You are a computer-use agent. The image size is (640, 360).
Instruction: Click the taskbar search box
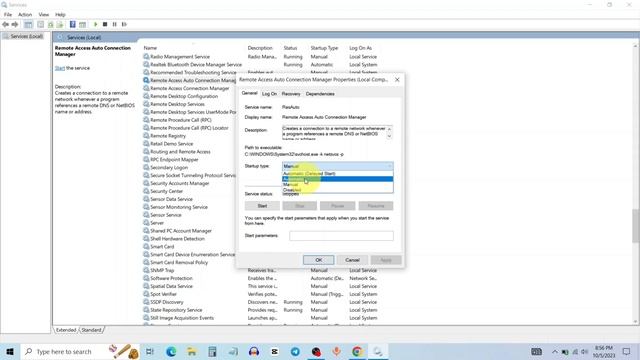80,351
